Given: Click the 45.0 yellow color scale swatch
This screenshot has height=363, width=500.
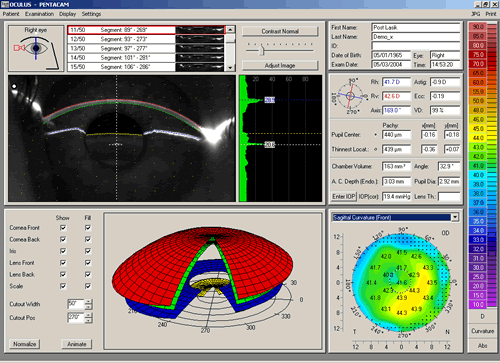Looking at the screenshot, I should [478, 129].
